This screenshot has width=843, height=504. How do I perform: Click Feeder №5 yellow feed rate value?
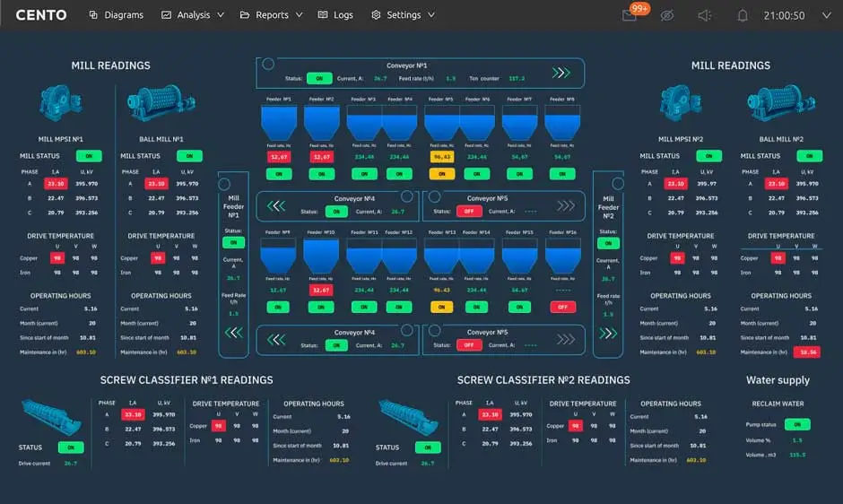pyautogui.click(x=442, y=157)
